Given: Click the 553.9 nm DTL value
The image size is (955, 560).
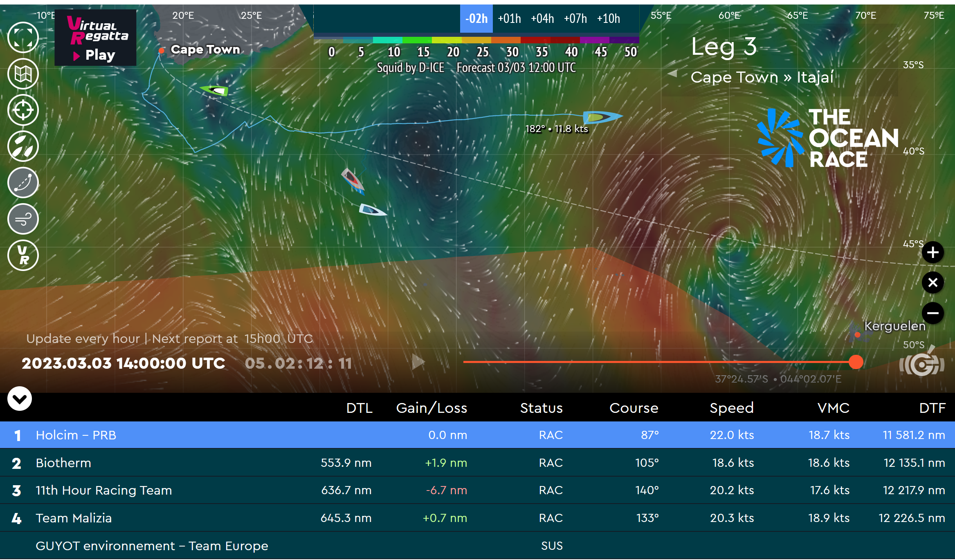Looking at the screenshot, I should pyautogui.click(x=346, y=463).
